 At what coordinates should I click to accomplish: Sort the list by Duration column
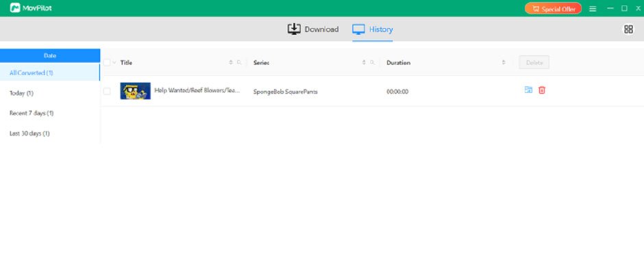(504, 62)
